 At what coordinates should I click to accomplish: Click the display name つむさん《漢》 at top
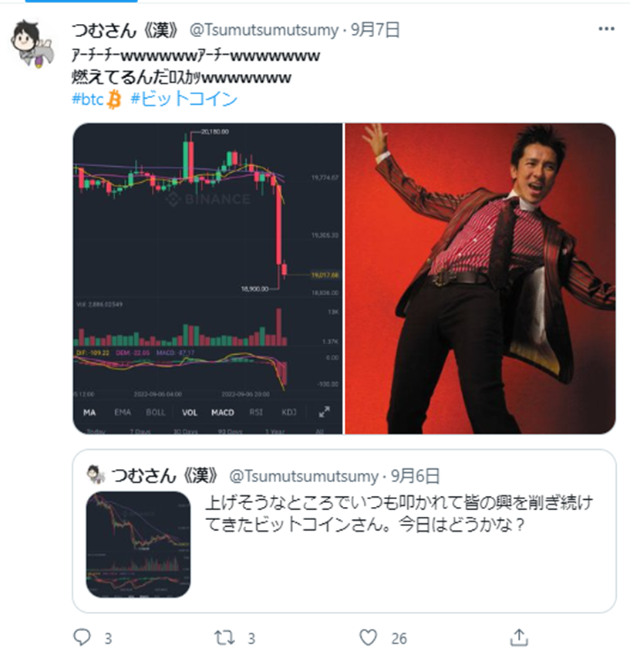tap(125, 30)
